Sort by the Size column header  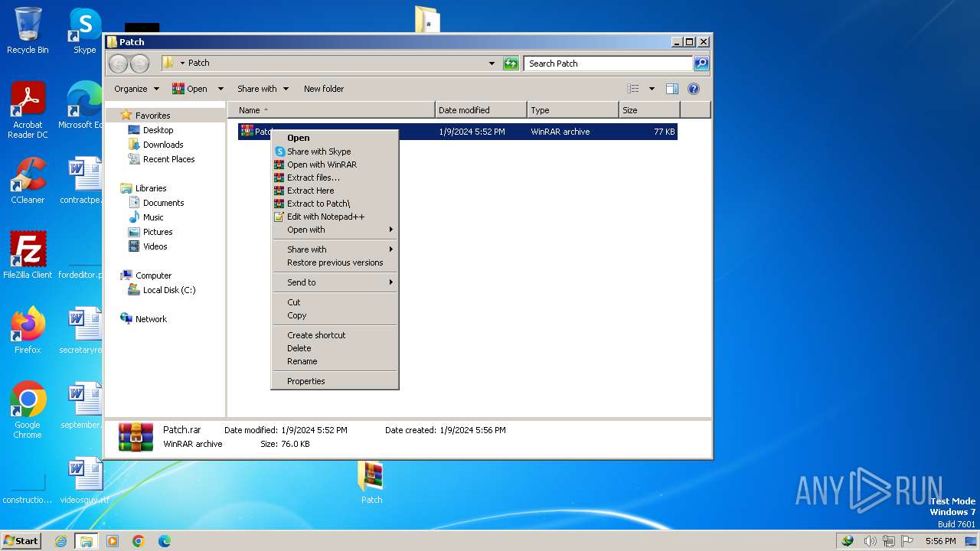click(649, 110)
